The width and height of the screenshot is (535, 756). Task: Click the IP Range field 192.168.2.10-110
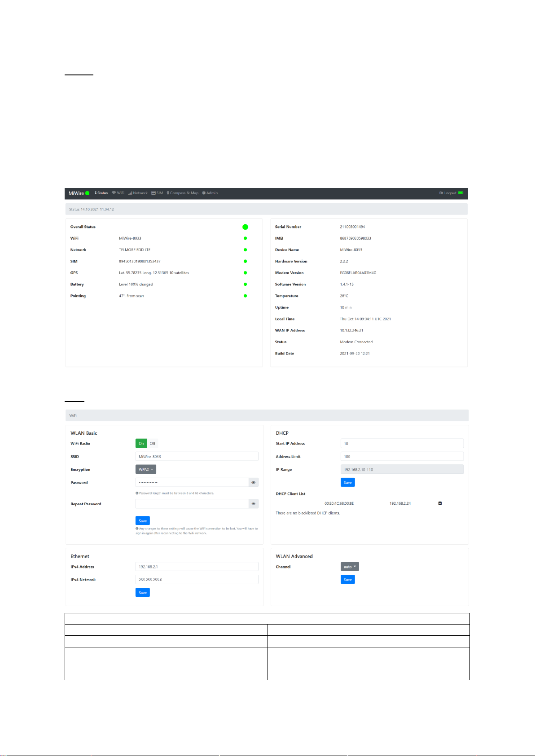(x=402, y=470)
